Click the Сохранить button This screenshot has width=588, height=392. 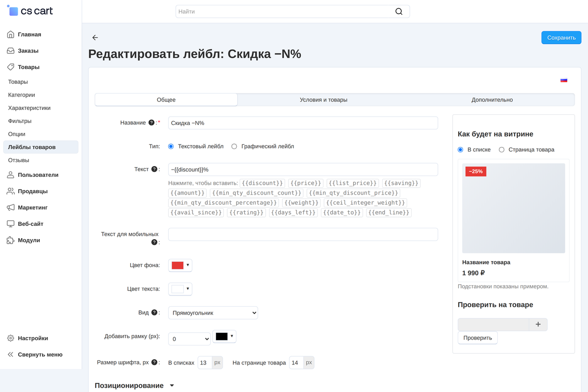click(561, 38)
